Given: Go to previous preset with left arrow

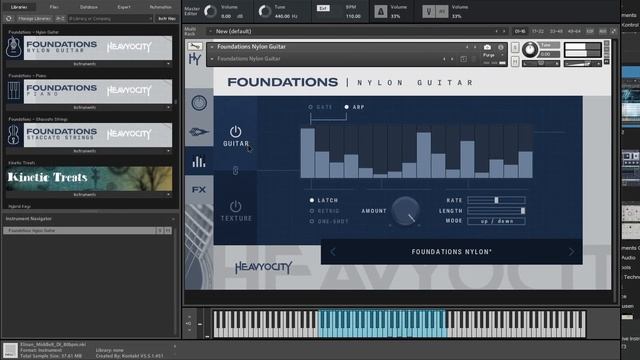Looking at the screenshot, I should point(333,252).
